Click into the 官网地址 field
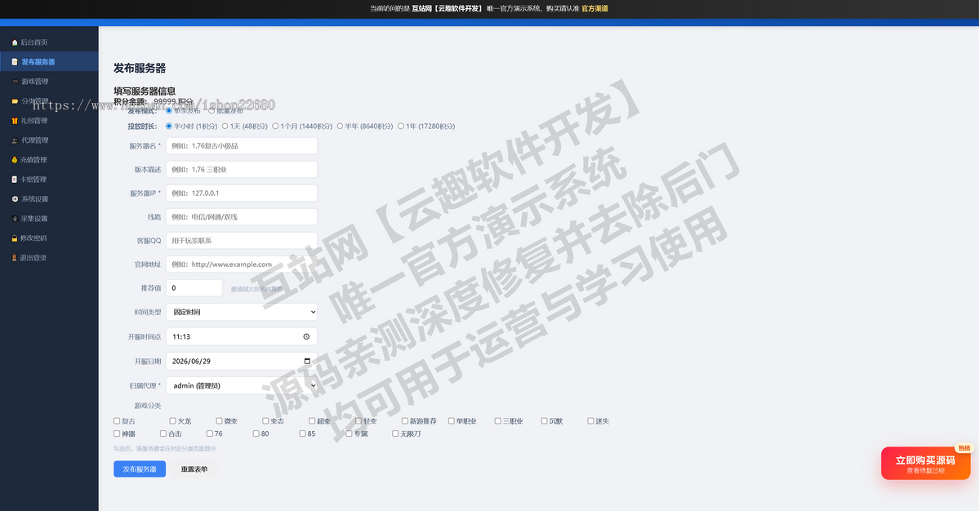 click(241, 264)
